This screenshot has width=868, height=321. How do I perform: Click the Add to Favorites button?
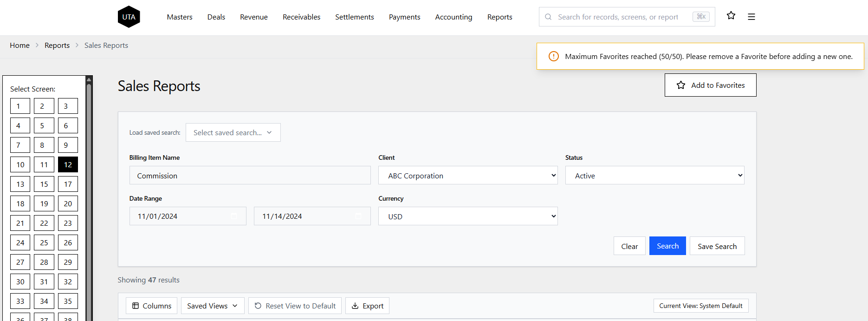pos(710,85)
